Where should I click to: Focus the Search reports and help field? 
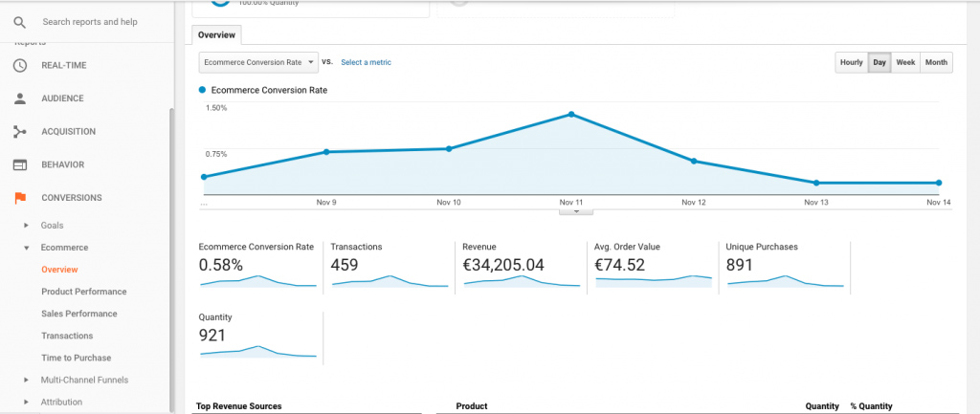(x=90, y=22)
